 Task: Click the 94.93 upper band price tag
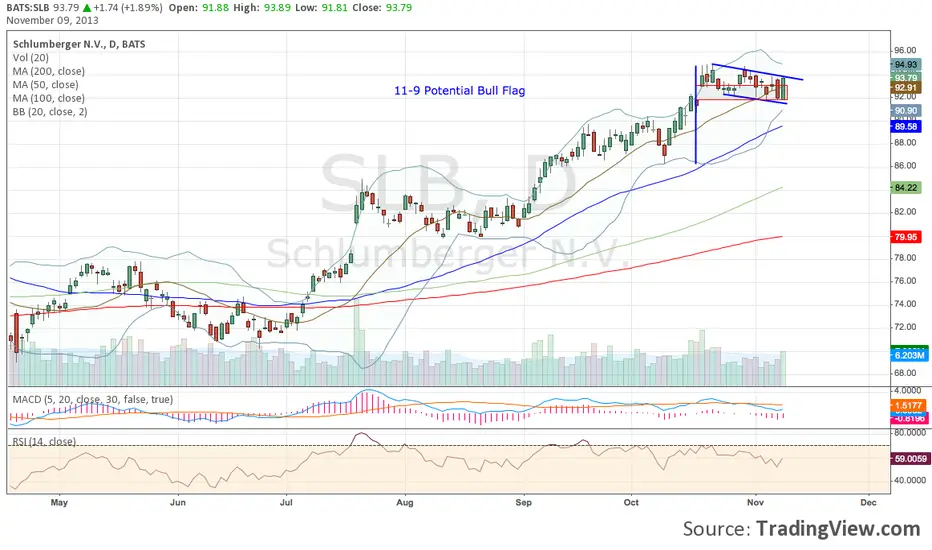[x=906, y=64]
